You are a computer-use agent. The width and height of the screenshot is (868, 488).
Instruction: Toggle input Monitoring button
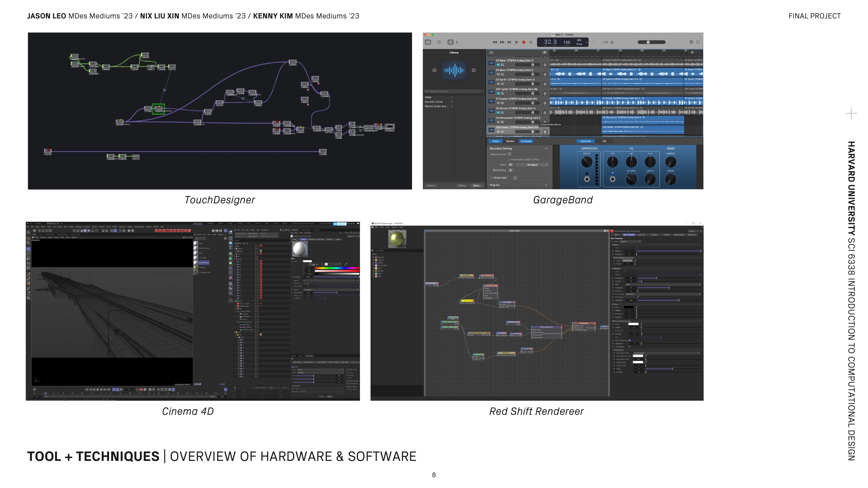pos(510,170)
